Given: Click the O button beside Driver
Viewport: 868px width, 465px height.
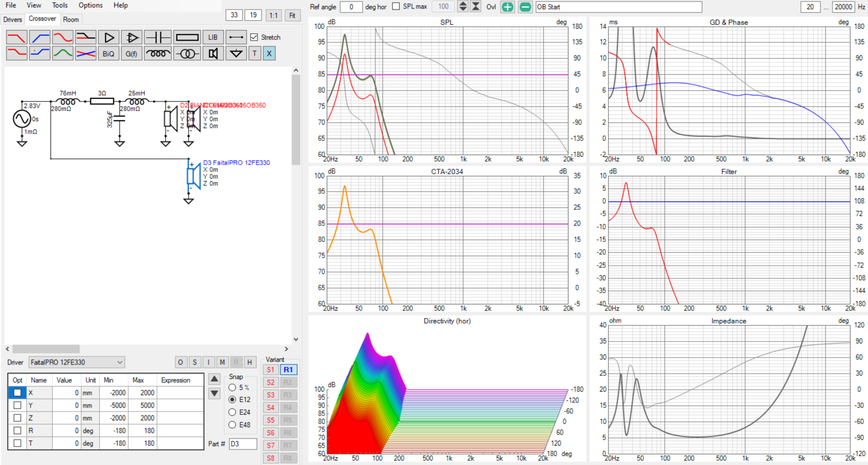Looking at the screenshot, I should coord(181,362).
